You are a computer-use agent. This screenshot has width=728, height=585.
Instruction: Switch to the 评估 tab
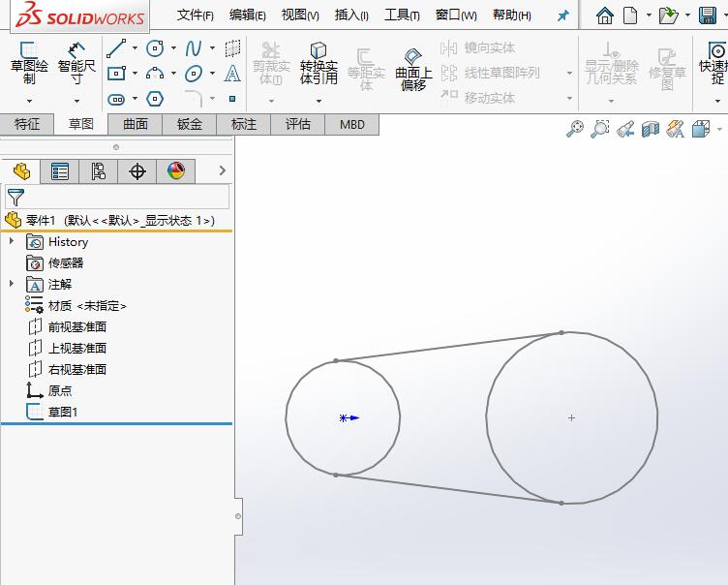pos(298,125)
